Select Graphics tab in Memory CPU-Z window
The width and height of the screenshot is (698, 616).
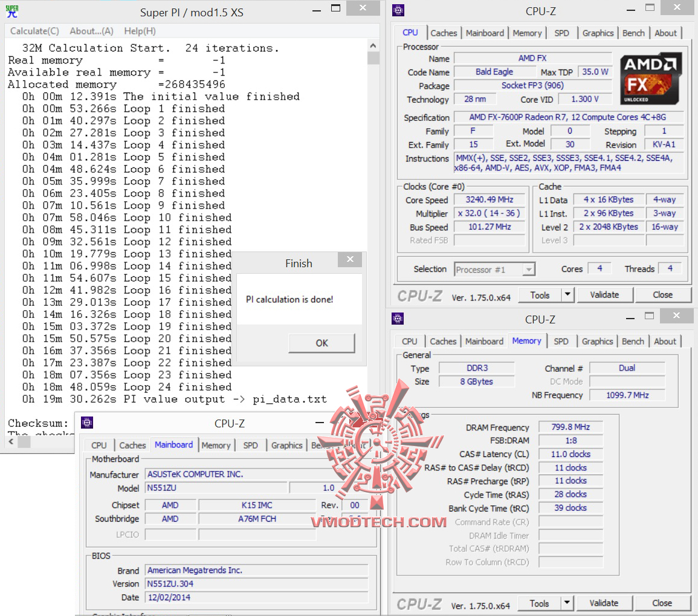tap(598, 341)
